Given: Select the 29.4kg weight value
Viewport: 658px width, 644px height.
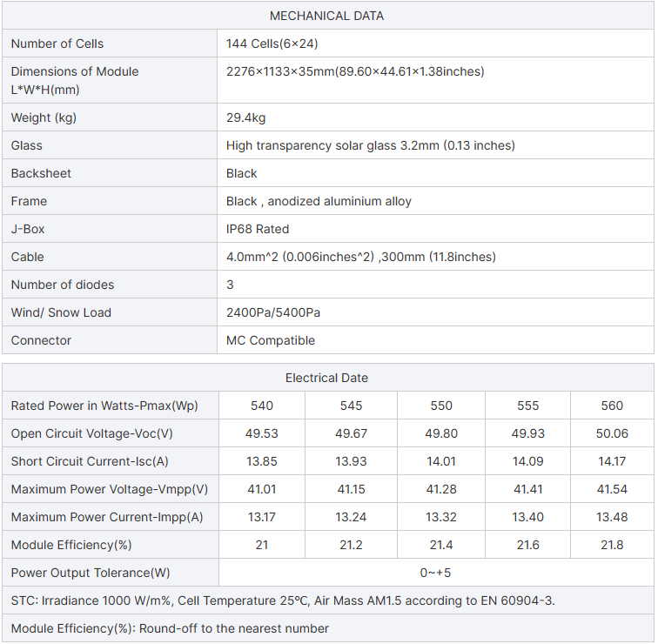Looking at the screenshot, I should click(x=245, y=117).
